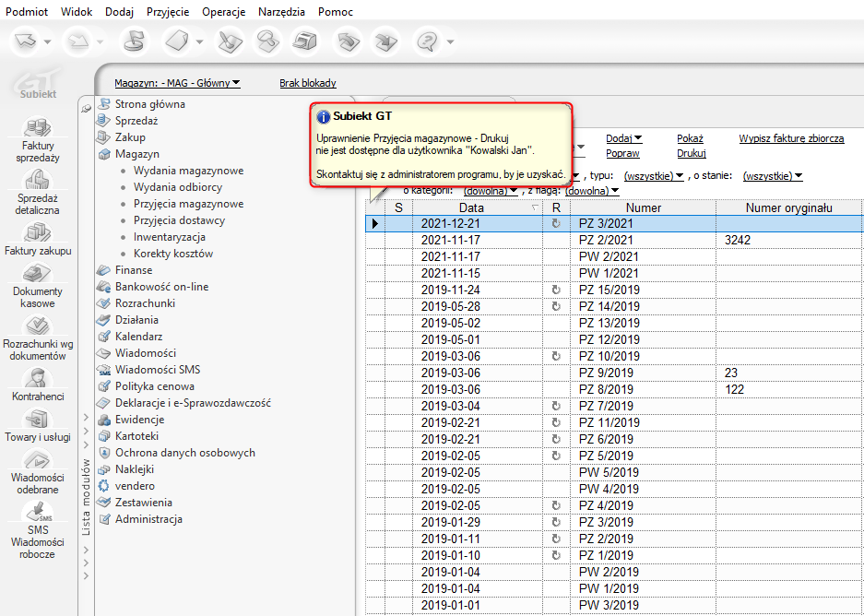Open Kontrahenci from the sidebar
Viewport: 864px width, 616px height.
38,378
